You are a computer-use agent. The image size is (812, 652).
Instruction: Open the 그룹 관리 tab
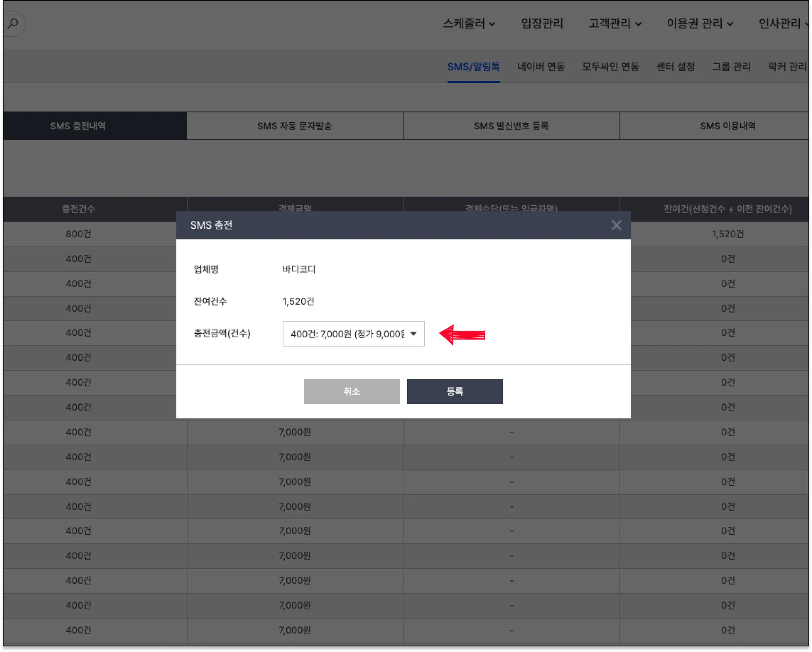[731, 67]
